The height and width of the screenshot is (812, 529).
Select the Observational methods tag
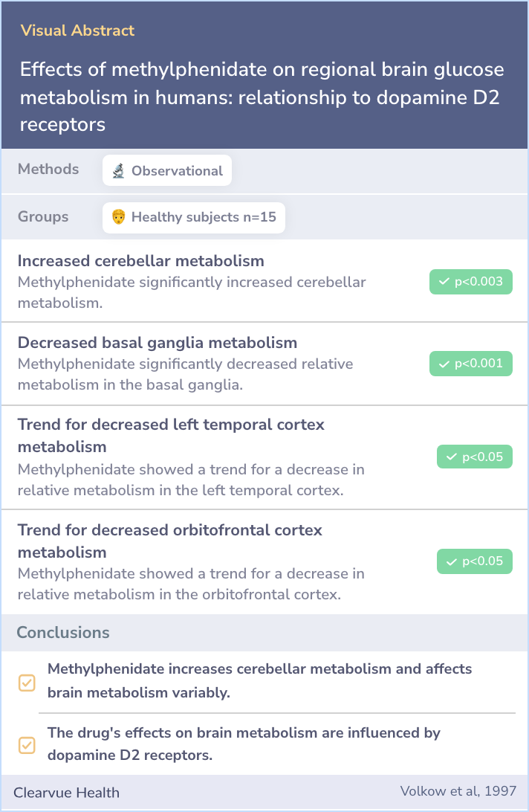(x=167, y=170)
